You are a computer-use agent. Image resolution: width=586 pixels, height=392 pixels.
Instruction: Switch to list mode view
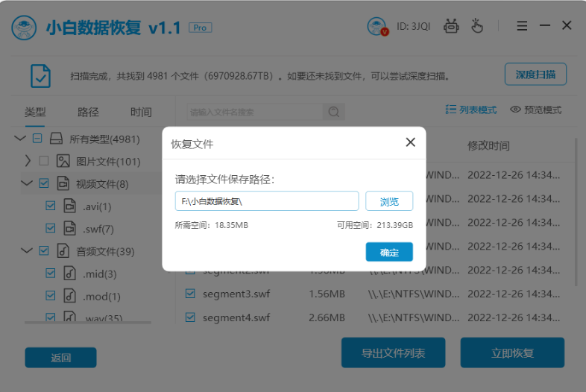pos(470,110)
